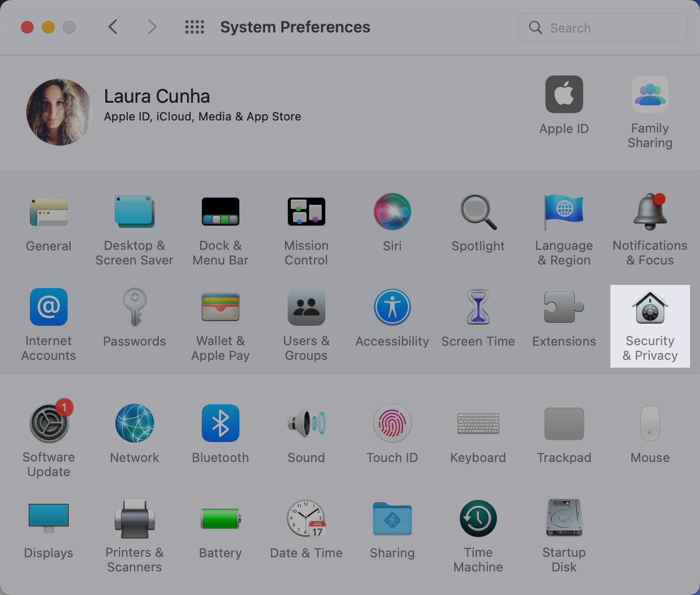
Task: Open Bluetooth preferences
Action: (x=220, y=435)
